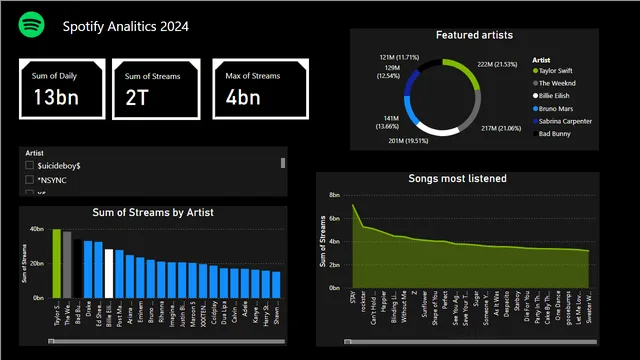
Task: Click the Drake bar in streams chart
Action: coord(88,269)
